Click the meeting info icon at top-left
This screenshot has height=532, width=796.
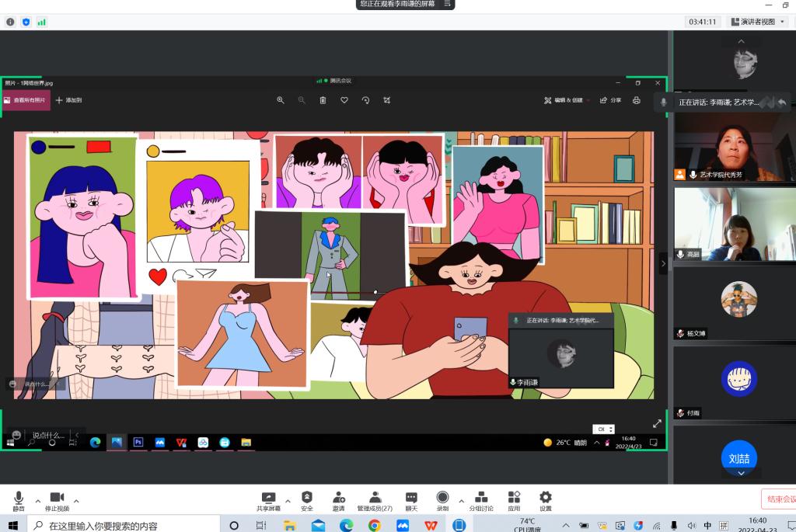coord(10,22)
